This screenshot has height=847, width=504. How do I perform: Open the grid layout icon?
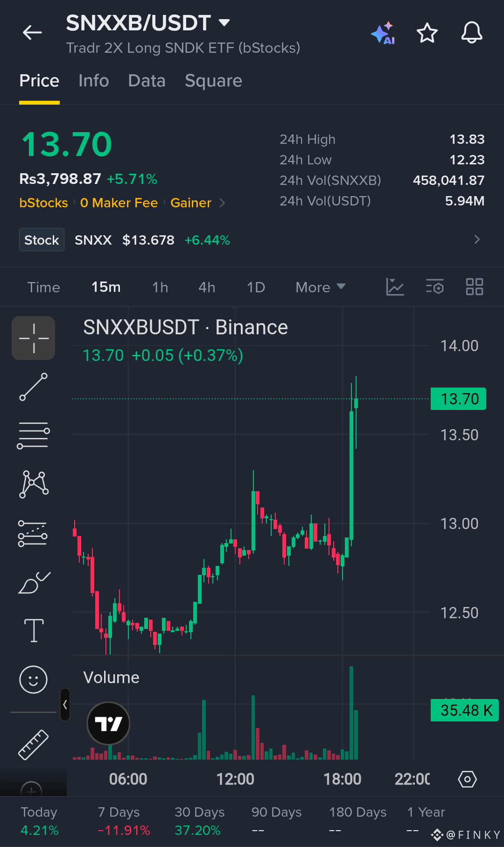click(475, 287)
